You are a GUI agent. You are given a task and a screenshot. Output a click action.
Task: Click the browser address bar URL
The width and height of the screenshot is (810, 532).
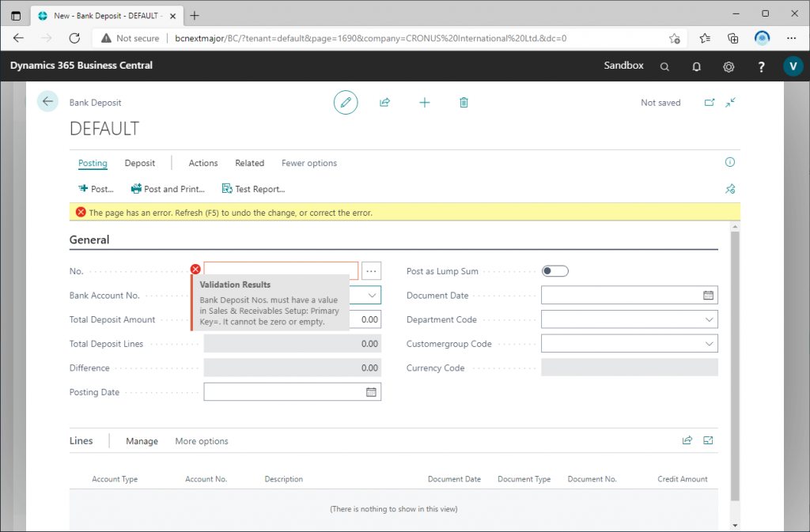click(370, 38)
